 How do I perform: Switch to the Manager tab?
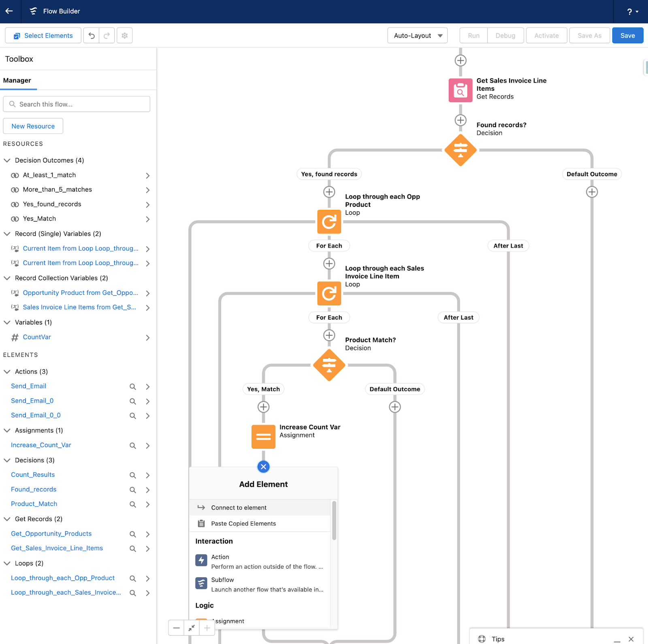point(17,81)
